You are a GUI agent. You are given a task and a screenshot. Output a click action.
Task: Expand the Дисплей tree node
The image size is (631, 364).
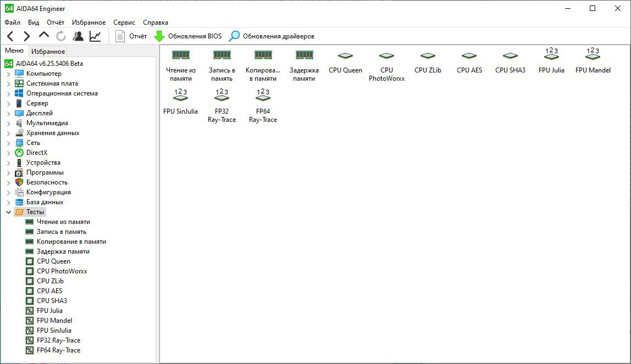(x=8, y=113)
